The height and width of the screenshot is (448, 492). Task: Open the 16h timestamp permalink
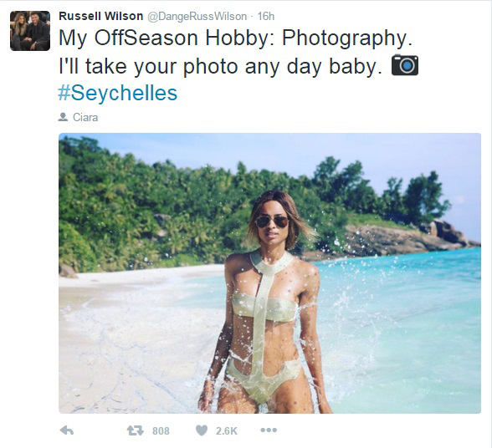coord(266,17)
